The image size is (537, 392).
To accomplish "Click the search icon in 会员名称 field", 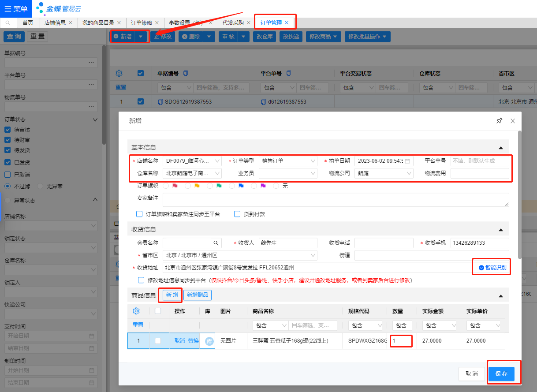I will point(216,243).
